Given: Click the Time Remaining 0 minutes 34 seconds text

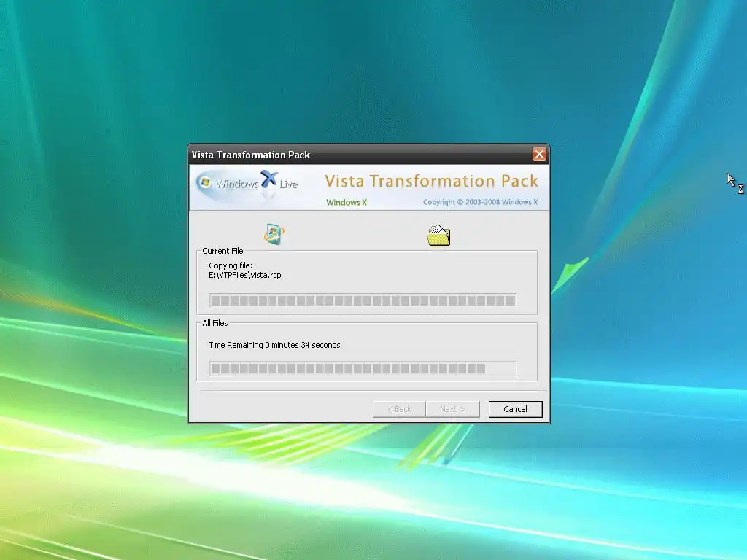Looking at the screenshot, I should point(274,345).
